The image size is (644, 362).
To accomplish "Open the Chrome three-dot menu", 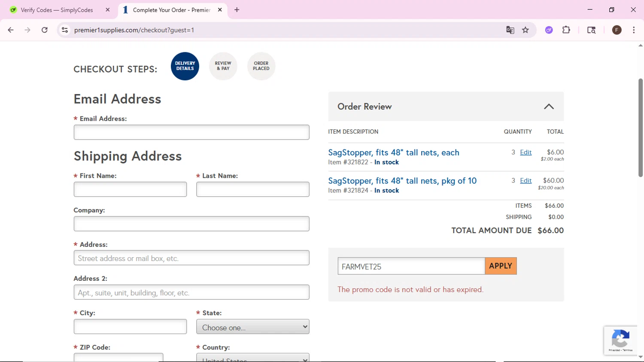I will click(634, 30).
